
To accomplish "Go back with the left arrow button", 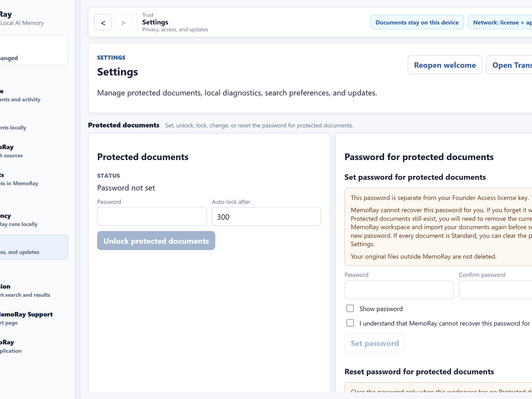I will click(x=103, y=22).
